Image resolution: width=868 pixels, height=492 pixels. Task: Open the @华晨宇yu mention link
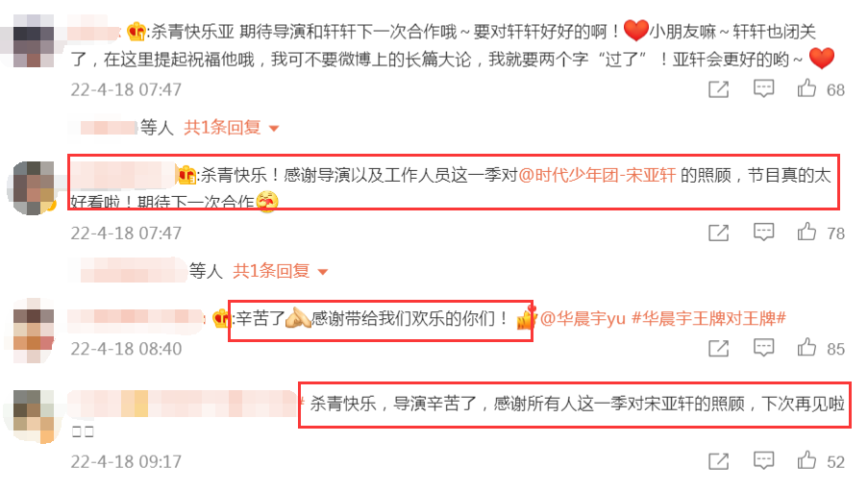[x=583, y=318]
